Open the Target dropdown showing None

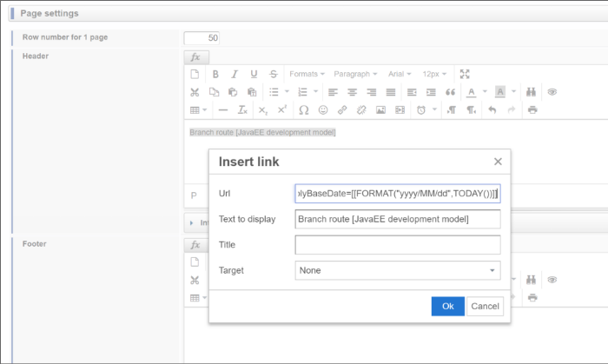coord(398,271)
